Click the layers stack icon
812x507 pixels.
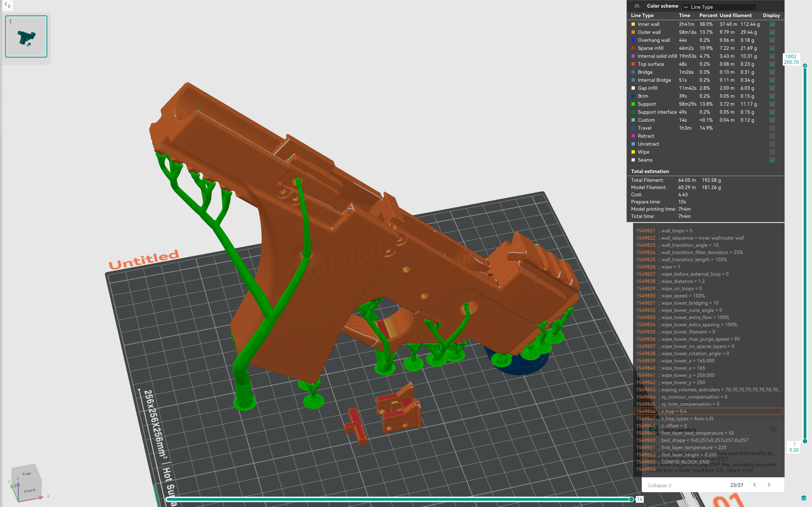point(804,498)
